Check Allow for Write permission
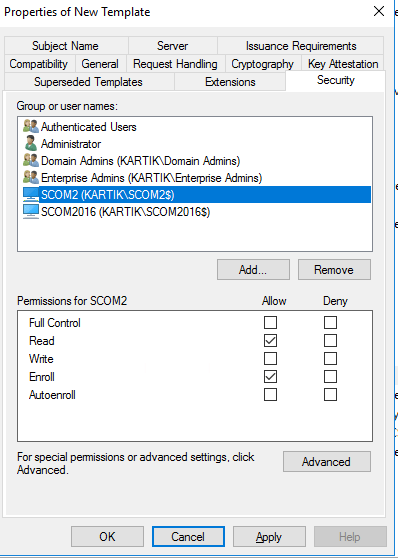 [270, 359]
